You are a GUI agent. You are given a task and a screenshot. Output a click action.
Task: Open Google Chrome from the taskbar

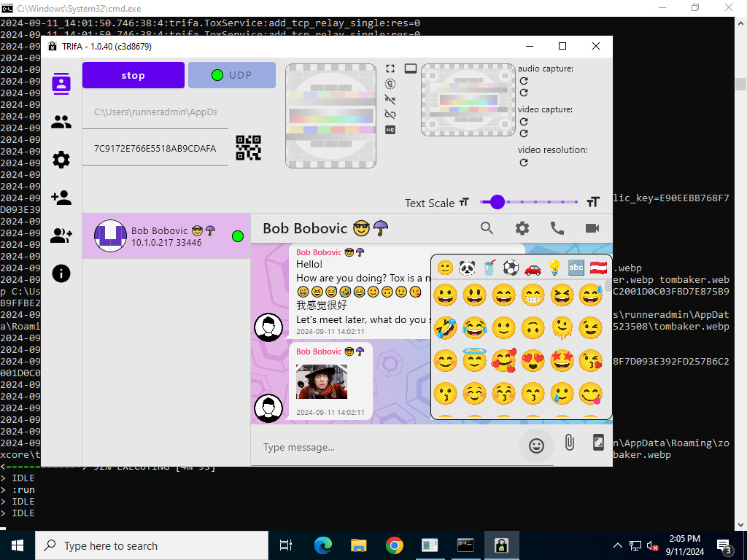pyautogui.click(x=394, y=545)
